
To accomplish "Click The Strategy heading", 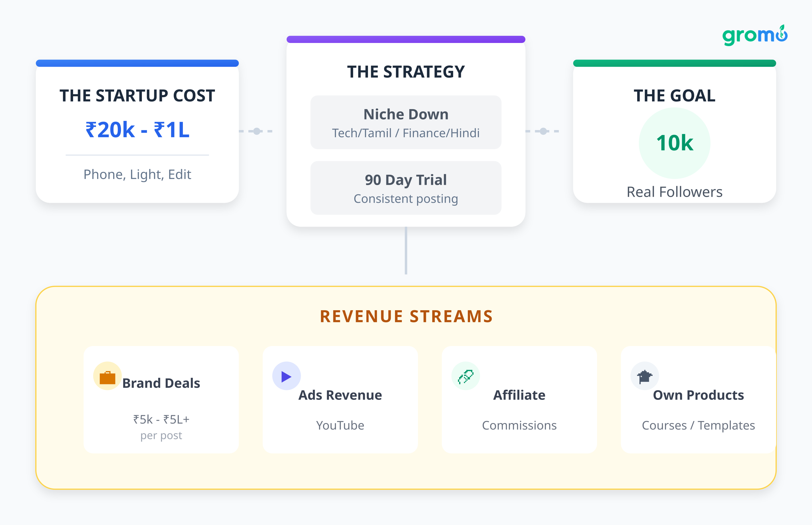I will (406, 72).
